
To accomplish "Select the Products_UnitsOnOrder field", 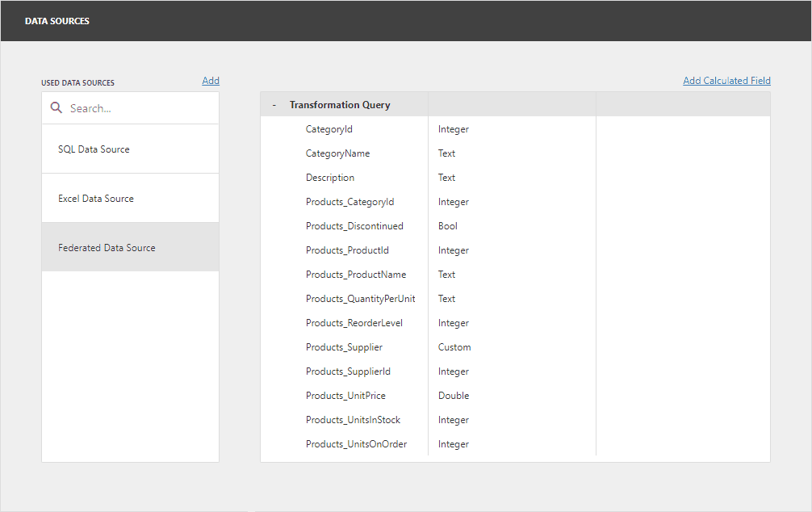I will (x=356, y=443).
